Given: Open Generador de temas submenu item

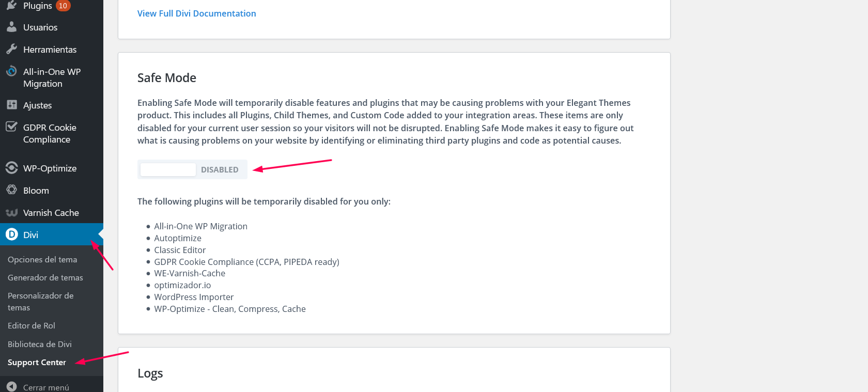Looking at the screenshot, I should click(45, 277).
